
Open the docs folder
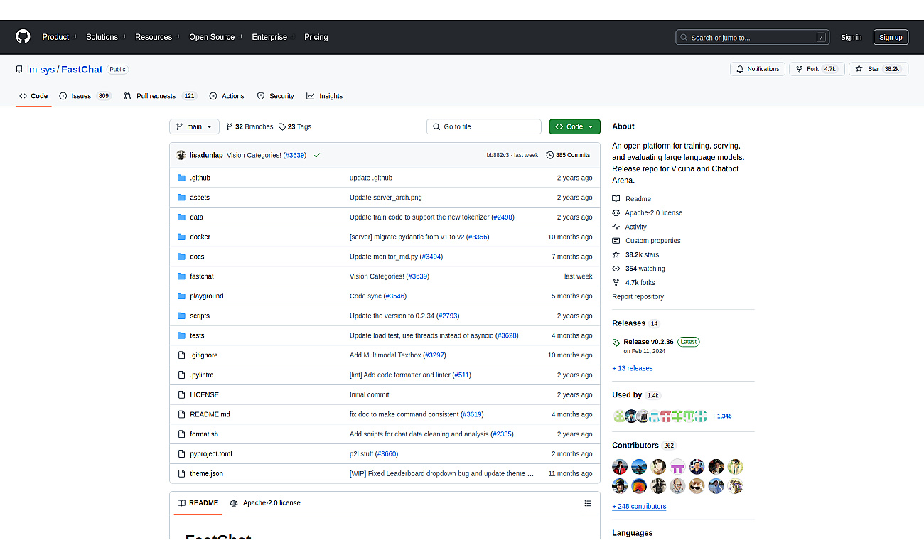click(x=197, y=257)
